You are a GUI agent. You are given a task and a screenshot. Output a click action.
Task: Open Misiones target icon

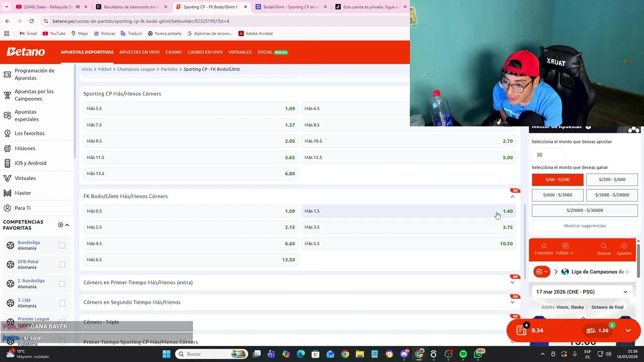[x=7, y=148]
